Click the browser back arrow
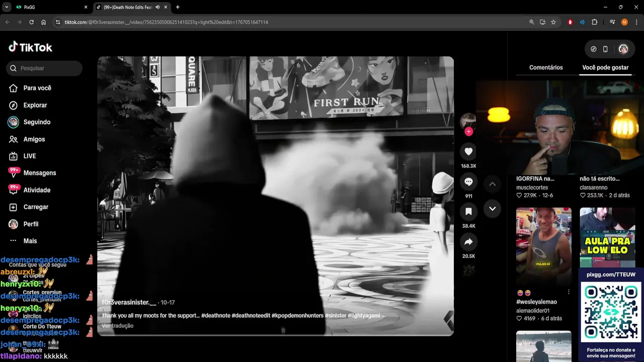The height and width of the screenshot is (362, 644). 7,22
